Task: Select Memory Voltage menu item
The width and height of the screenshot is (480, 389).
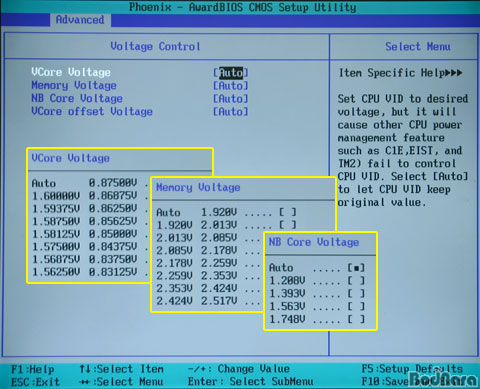Action: tap(74, 86)
